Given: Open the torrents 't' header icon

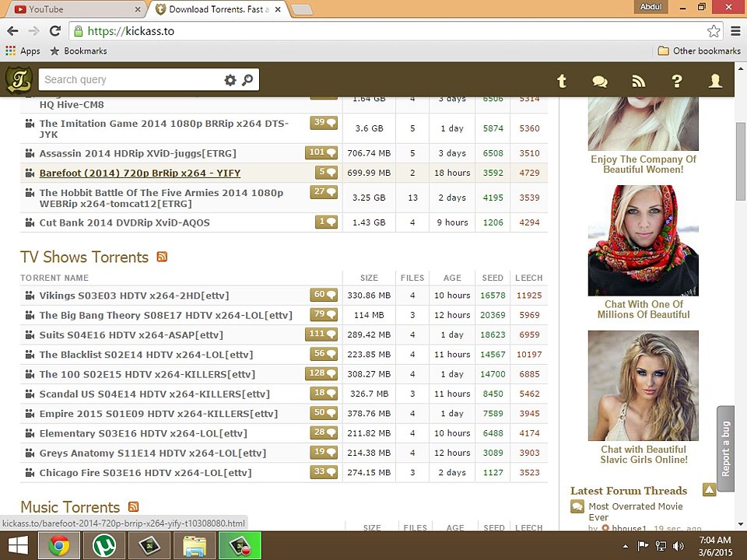Looking at the screenshot, I should pos(562,81).
